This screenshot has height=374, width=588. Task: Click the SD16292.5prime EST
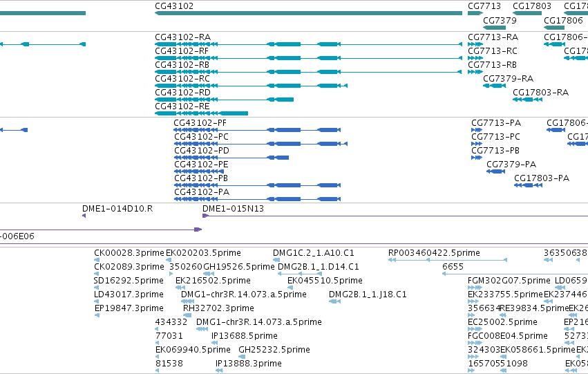pyautogui.click(x=96, y=288)
